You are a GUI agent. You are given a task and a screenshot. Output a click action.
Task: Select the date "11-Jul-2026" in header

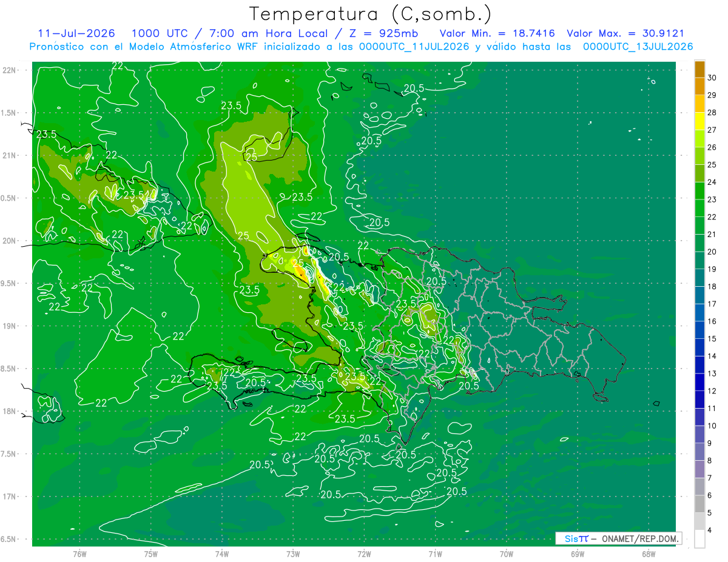(76, 33)
